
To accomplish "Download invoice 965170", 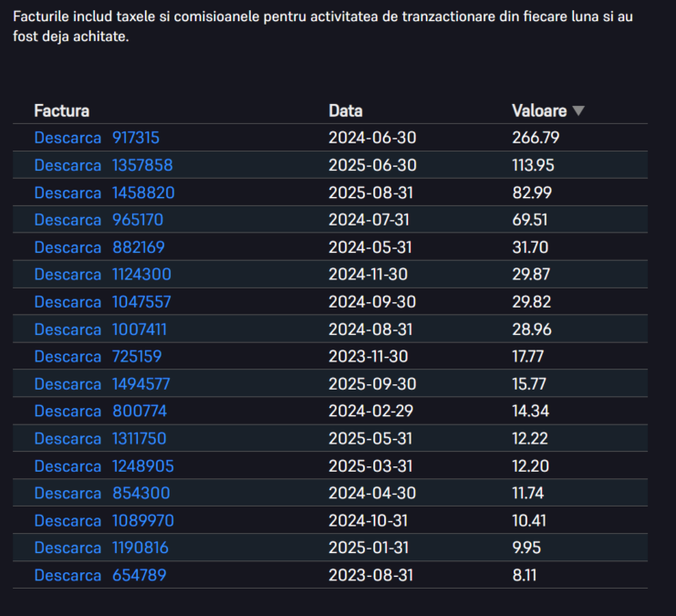I will pyautogui.click(x=68, y=220).
